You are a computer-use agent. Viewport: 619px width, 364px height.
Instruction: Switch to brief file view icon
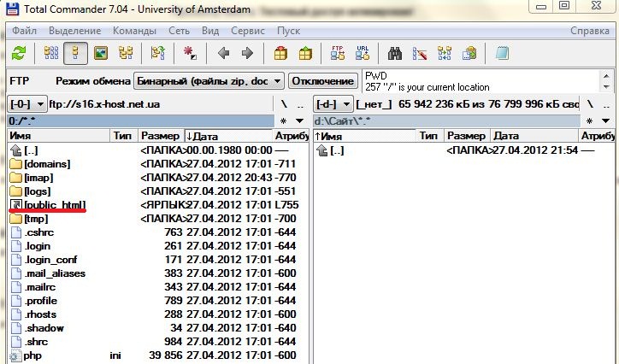coord(51,53)
